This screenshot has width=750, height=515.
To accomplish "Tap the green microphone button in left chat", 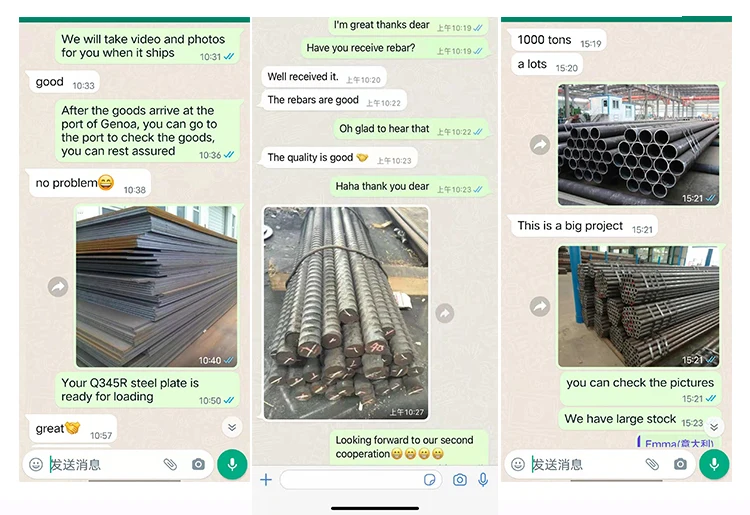I will (232, 464).
